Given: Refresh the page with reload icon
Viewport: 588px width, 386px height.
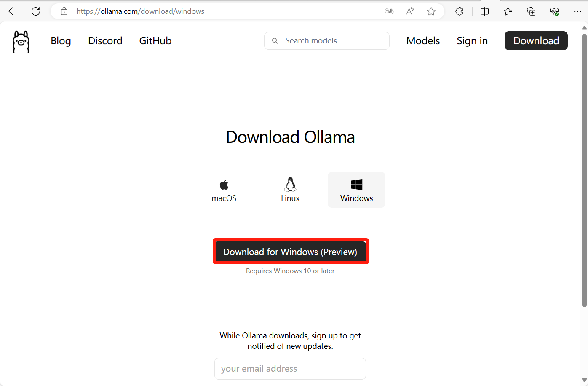Looking at the screenshot, I should [x=36, y=11].
